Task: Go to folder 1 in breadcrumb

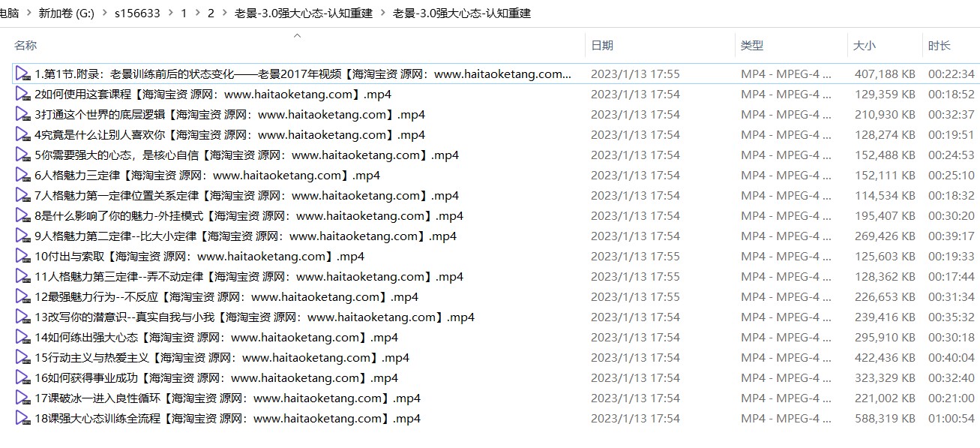Action: tap(184, 13)
